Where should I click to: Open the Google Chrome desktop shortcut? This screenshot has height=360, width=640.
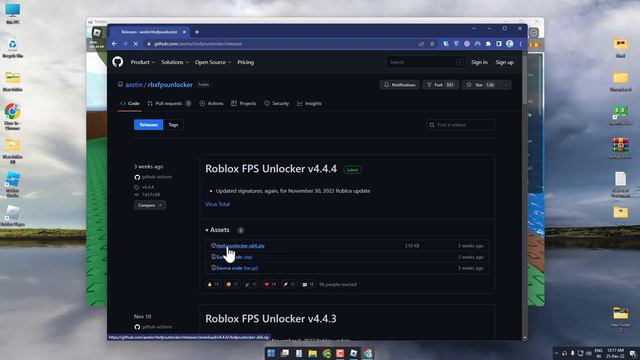12,116
